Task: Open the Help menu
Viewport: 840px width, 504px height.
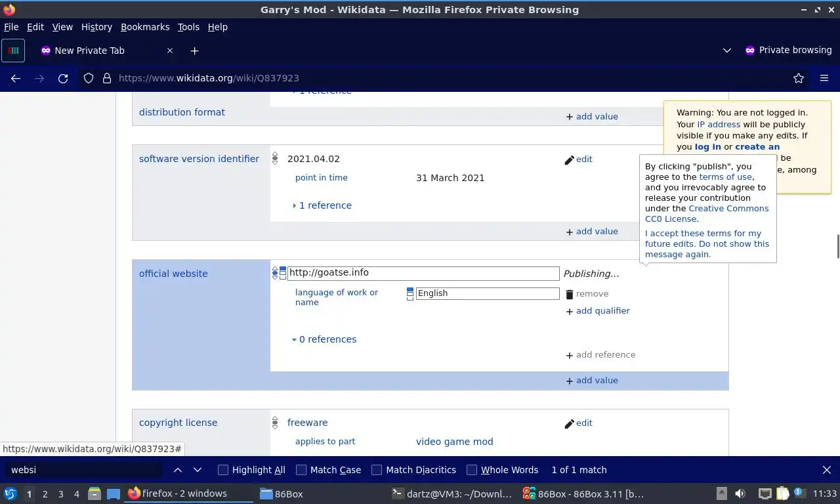Action: (x=218, y=27)
